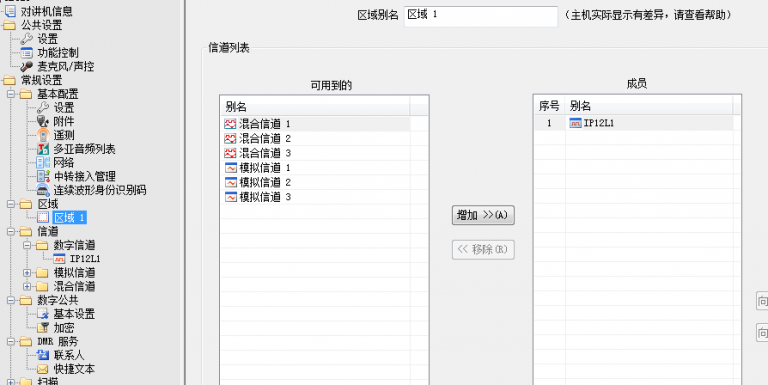Click the 中转接入管理 icon
This screenshot has width=768, height=385.
click(43, 176)
